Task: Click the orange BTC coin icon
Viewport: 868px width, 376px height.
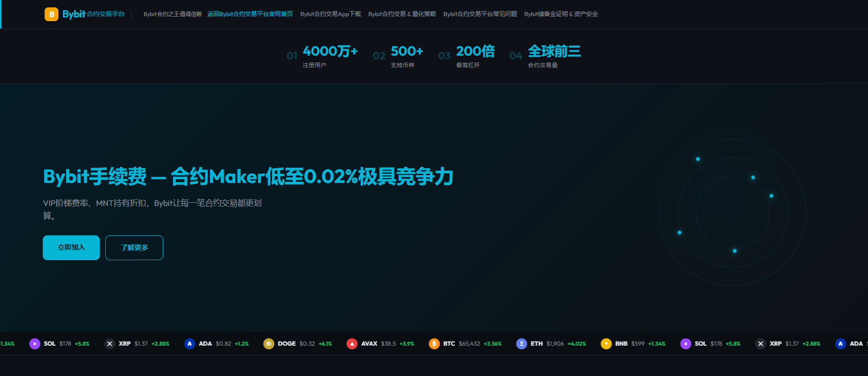Action: [x=434, y=344]
